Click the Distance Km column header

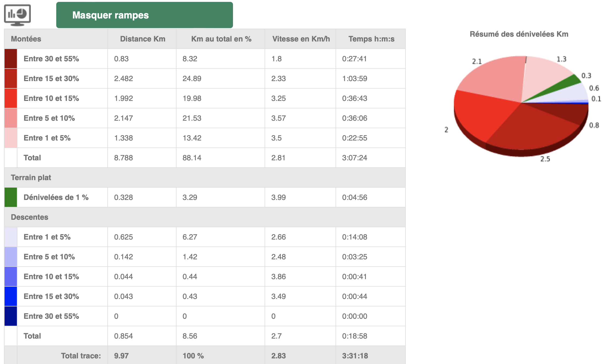(x=142, y=39)
